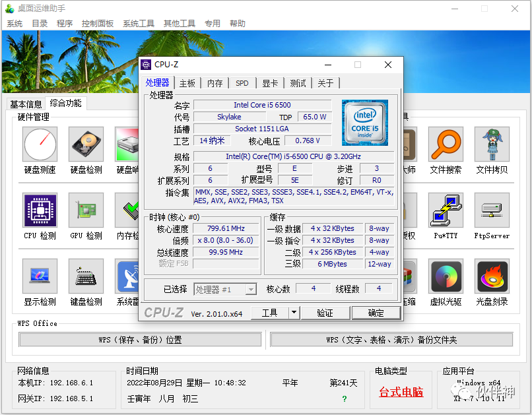Viewport: 532px width, 415px height.
Task: Close the CPU-Z window
Action: pos(388,65)
